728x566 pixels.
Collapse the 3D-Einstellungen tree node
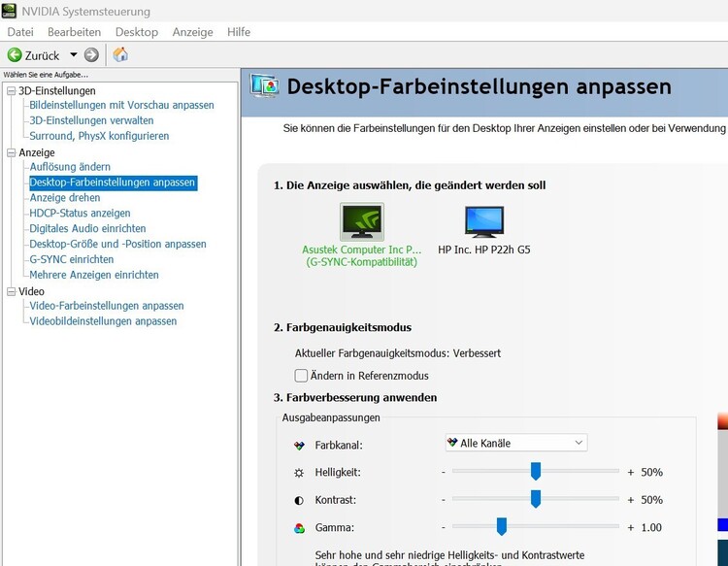tap(11, 91)
